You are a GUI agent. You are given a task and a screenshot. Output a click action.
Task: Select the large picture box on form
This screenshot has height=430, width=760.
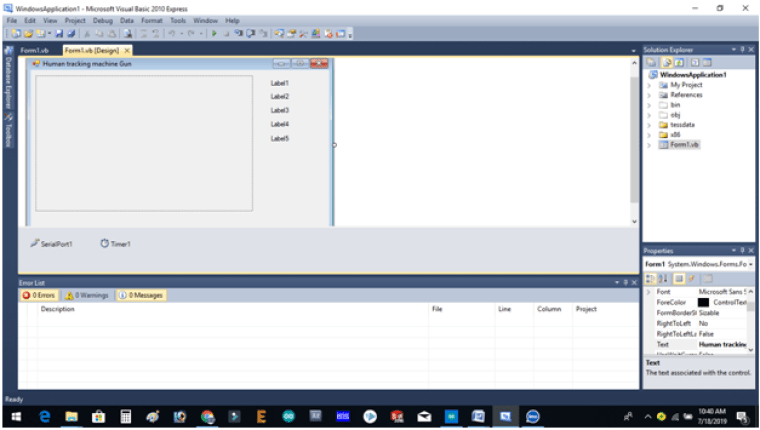144,143
